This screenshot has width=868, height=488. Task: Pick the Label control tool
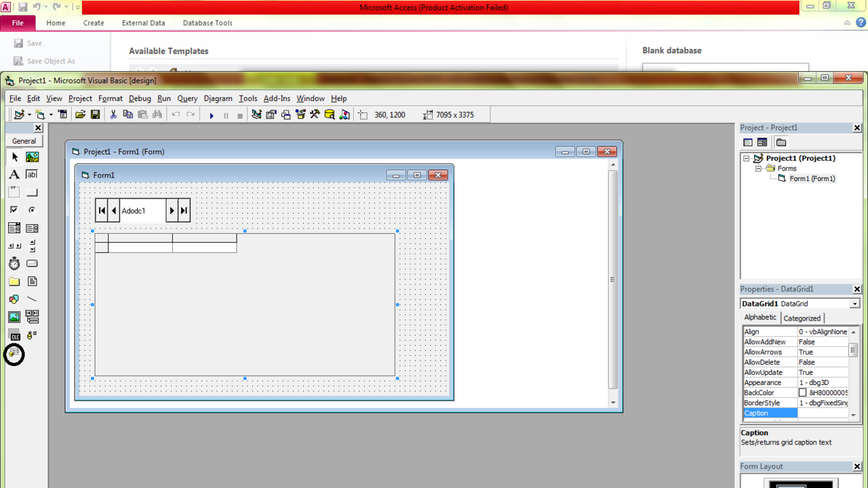click(x=14, y=174)
